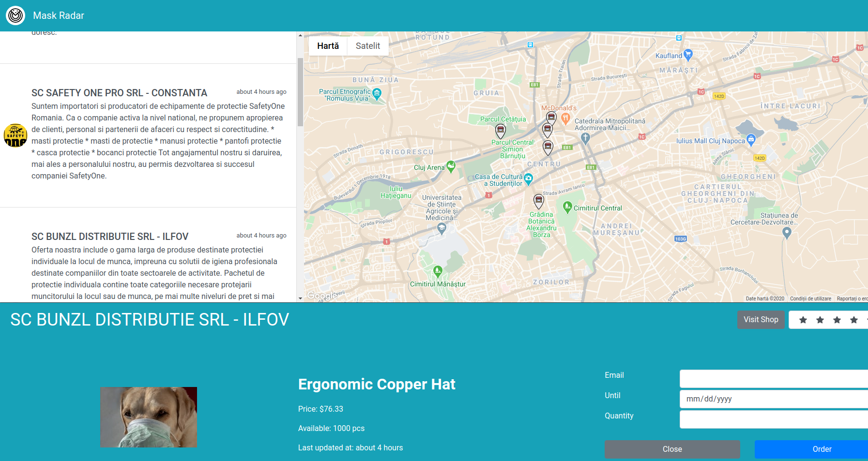Click the Visit Shop button
The image size is (868, 461).
coord(761,320)
